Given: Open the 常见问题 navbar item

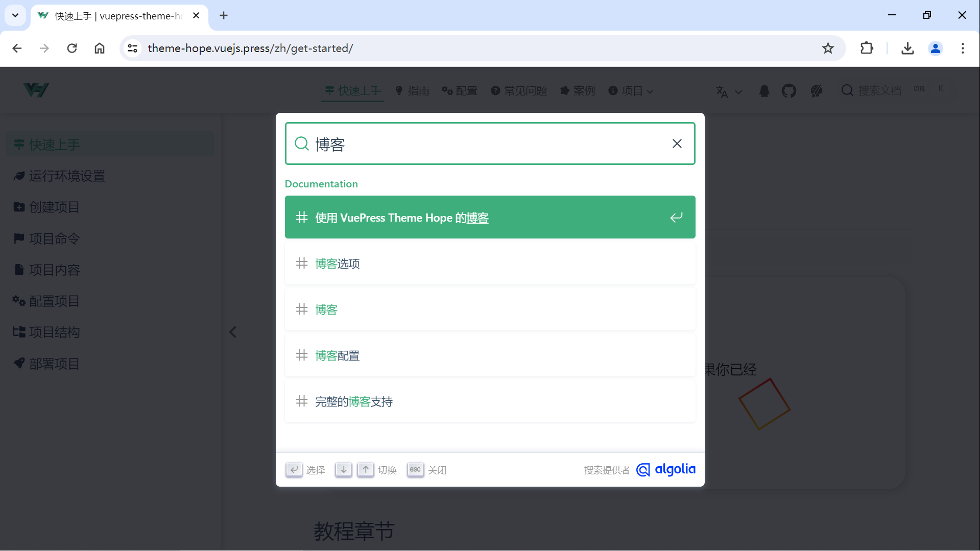Looking at the screenshot, I should click(x=519, y=91).
